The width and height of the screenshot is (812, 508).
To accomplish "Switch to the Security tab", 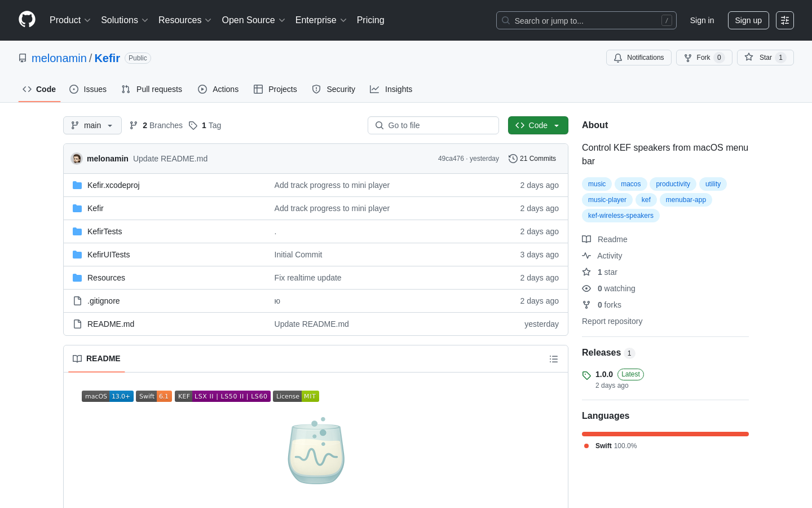I will 334,89.
